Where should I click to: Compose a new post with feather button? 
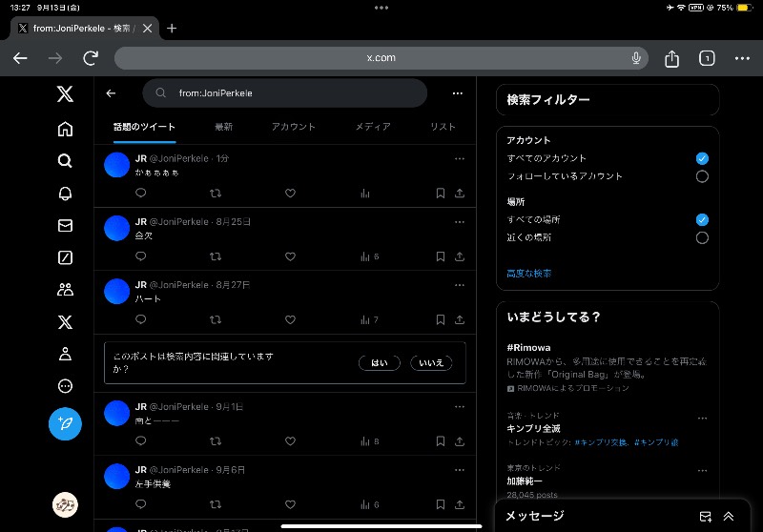pos(65,423)
